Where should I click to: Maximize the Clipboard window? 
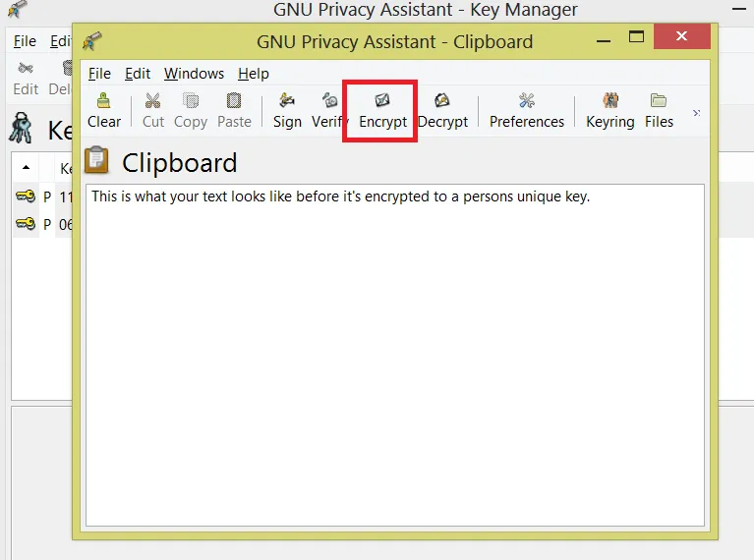point(636,36)
